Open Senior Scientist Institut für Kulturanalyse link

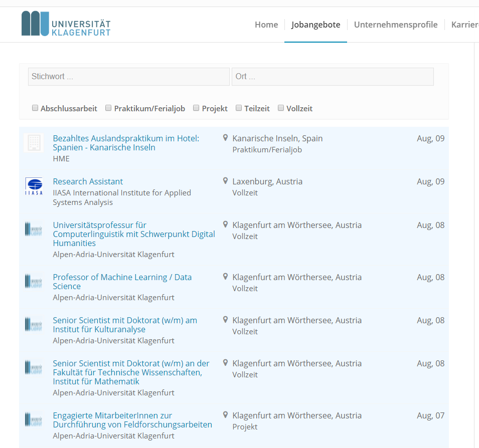[125, 325]
